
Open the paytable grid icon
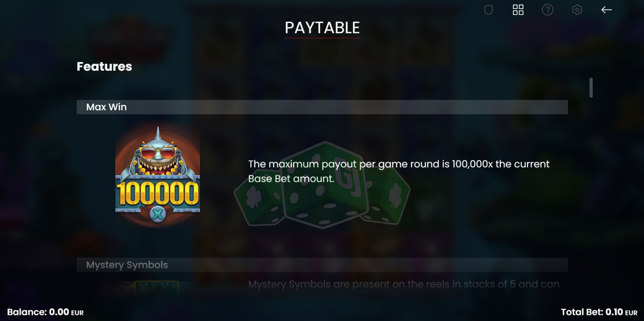point(518,10)
